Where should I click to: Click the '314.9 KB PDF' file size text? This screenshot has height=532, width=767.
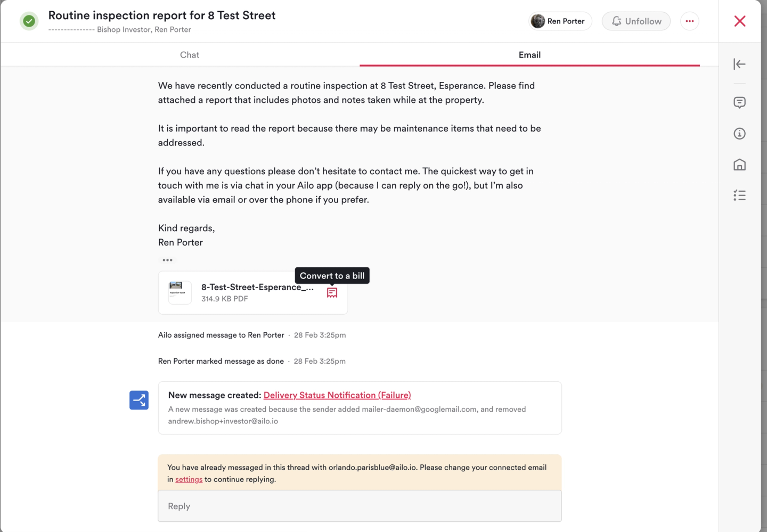224,299
